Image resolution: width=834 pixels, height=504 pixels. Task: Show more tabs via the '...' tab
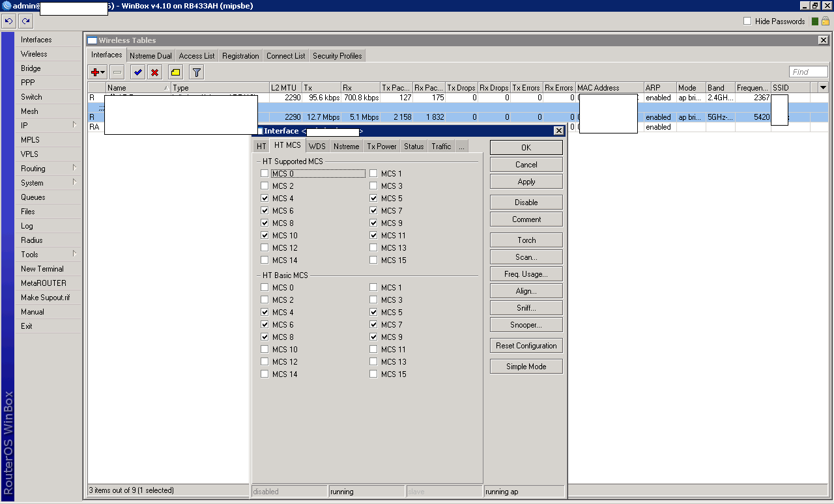pos(461,147)
